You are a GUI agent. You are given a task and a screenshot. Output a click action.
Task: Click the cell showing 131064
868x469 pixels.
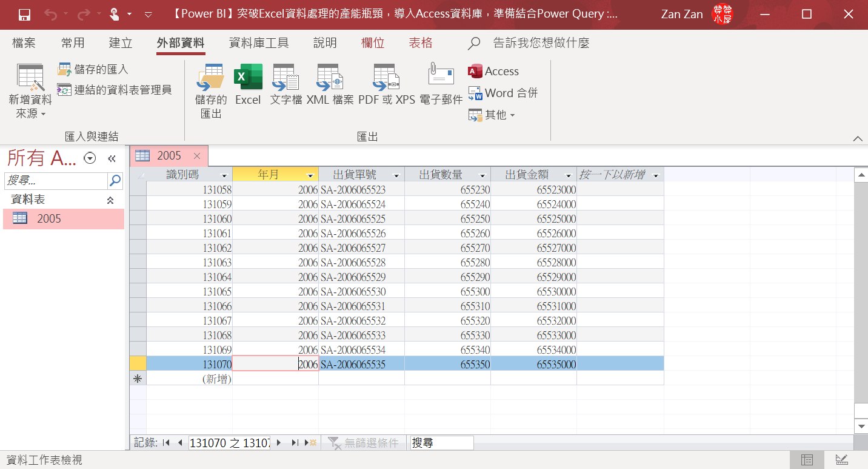click(189, 277)
